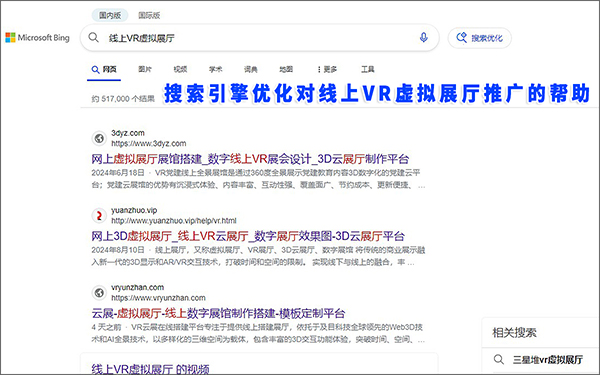Click the globe favicon for vryunzhan.com
This screenshot has width=600, height=375.
point(99,293)
